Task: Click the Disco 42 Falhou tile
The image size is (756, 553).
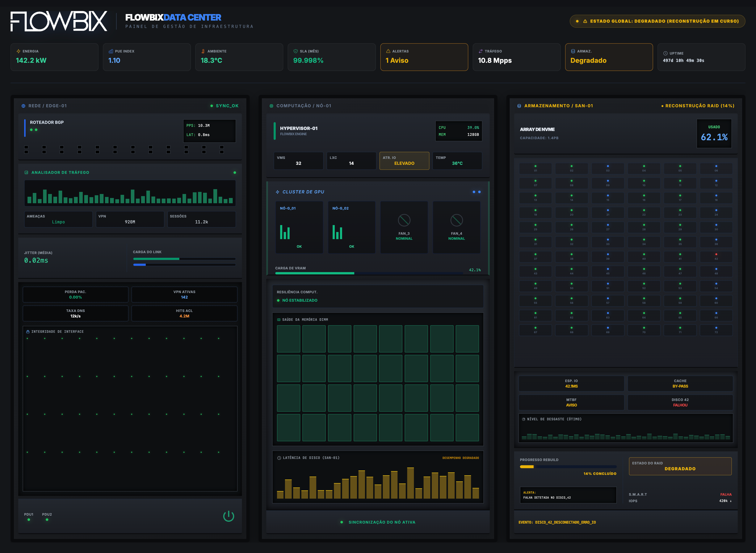Action: click(x=680, y=402)
